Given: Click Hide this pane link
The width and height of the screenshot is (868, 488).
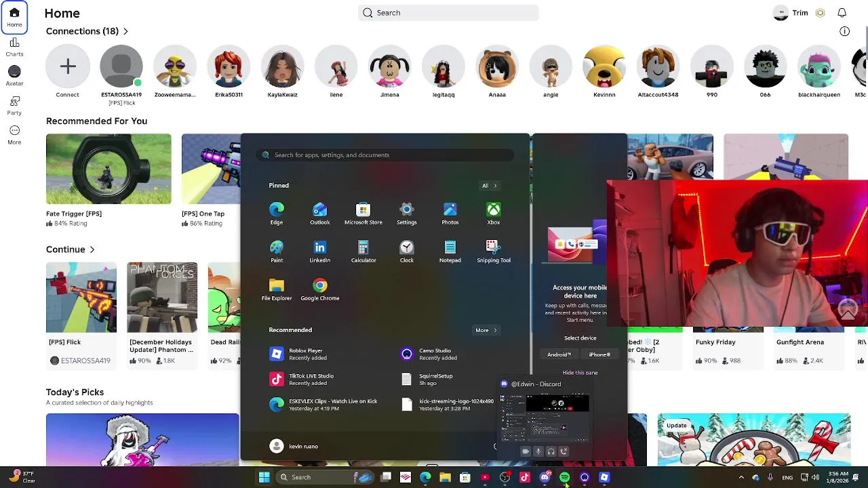Looking at the screenshot, I should 580,373.
